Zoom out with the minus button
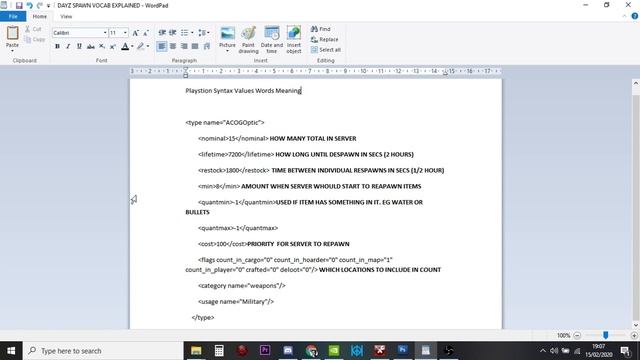640x360 pixels. (x=577, y=336)
